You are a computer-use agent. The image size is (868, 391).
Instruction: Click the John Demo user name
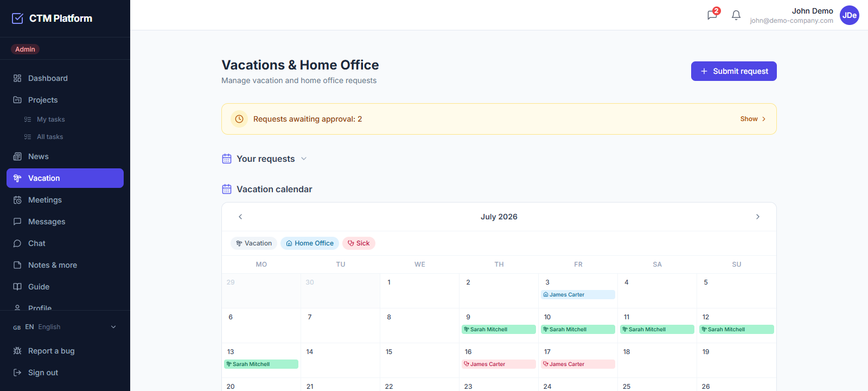pyautogui.click(x=812, y=11)
